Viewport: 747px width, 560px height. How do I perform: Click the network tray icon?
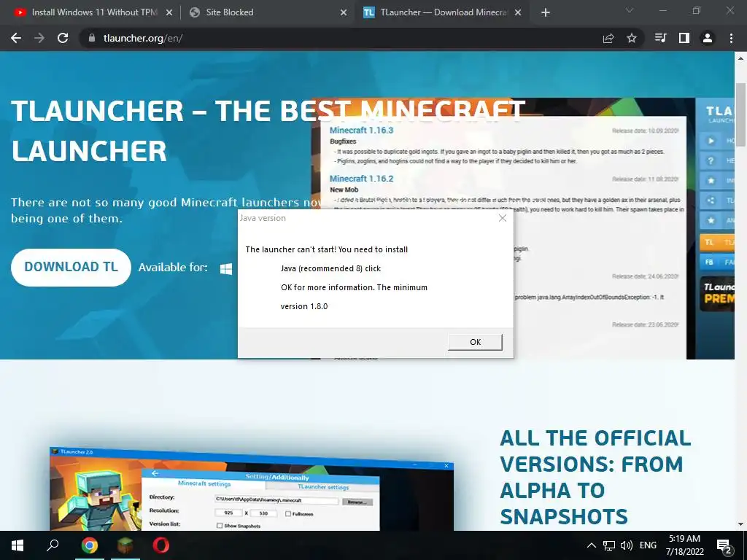(x=609, y=545)
